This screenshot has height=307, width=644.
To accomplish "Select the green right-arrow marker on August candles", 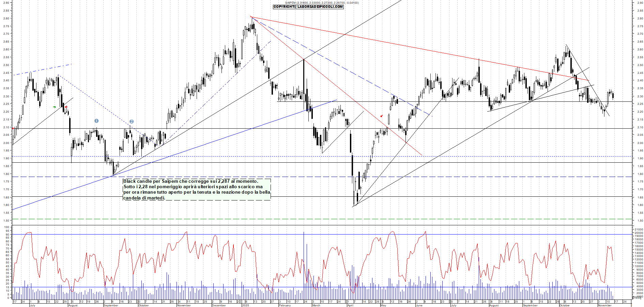I will click(x=55, y=107).
